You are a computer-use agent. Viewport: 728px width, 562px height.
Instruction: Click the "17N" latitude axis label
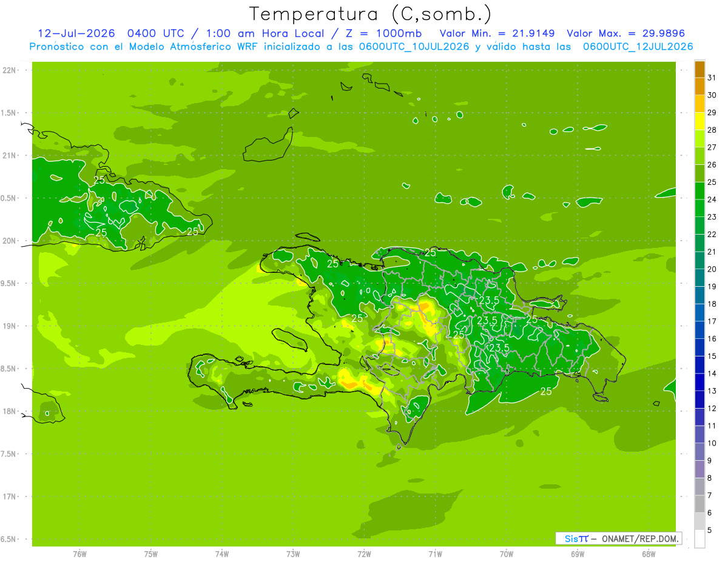click(10, 497)
